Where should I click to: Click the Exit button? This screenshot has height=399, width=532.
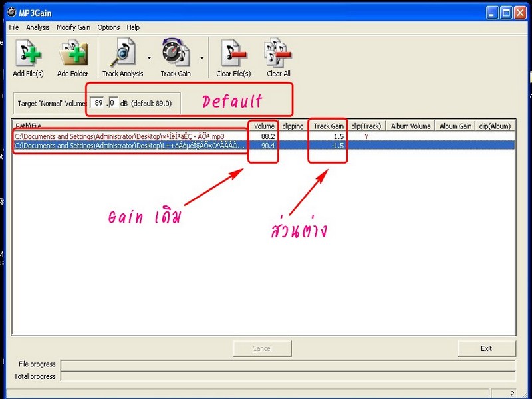(x=487, y=348)
